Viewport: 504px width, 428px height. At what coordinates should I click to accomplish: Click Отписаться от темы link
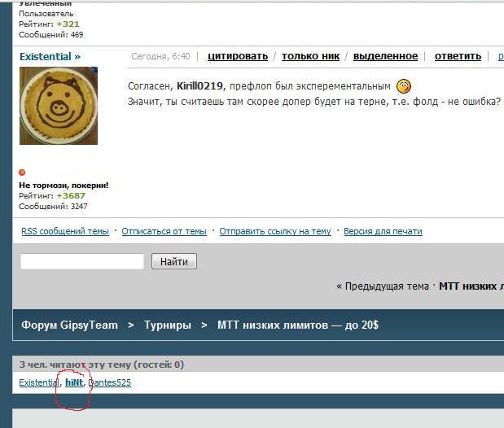pos(164,231)
